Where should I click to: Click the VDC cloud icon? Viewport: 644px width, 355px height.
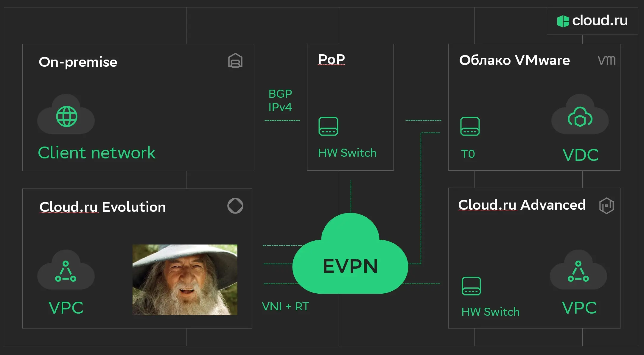tap(580, 114)
